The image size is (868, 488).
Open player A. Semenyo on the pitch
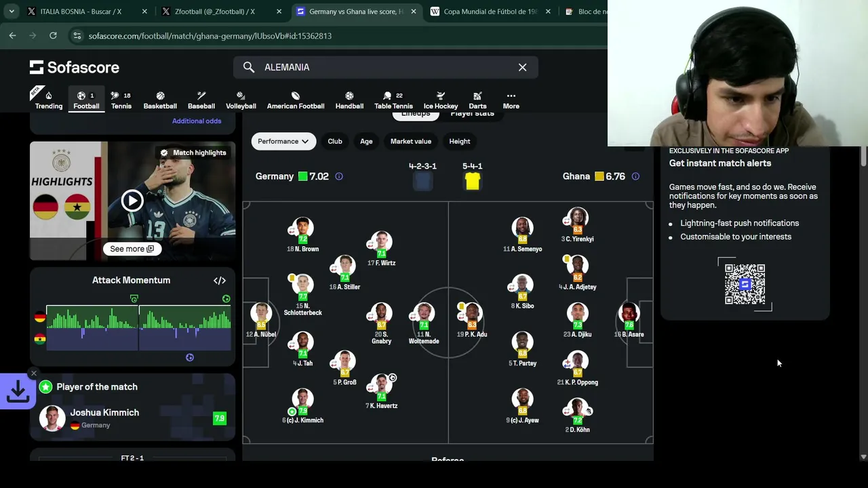point(522,235)
